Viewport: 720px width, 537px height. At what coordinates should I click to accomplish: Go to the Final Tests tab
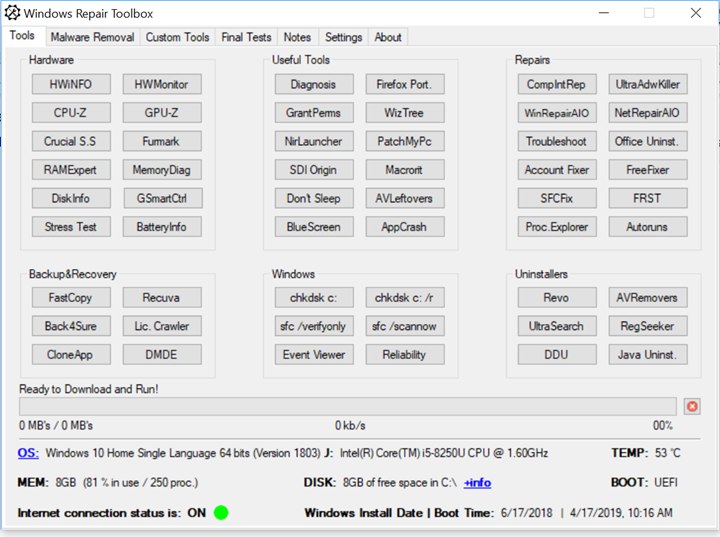coord(246,37)
